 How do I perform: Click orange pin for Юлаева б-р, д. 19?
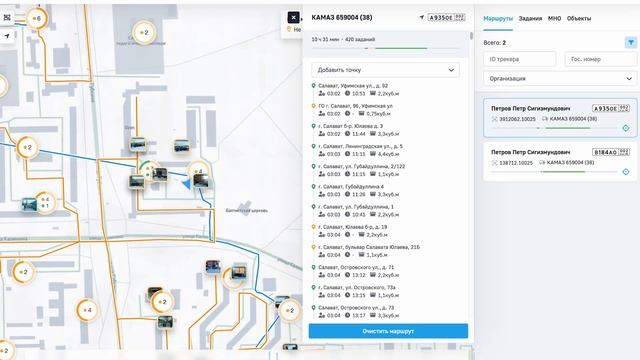pos(313,227)
